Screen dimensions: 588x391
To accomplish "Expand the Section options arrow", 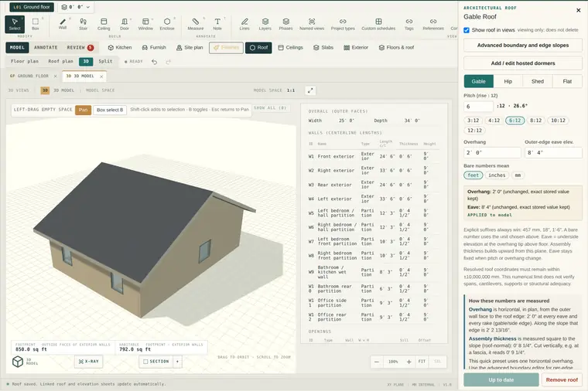I will point(177,362).
